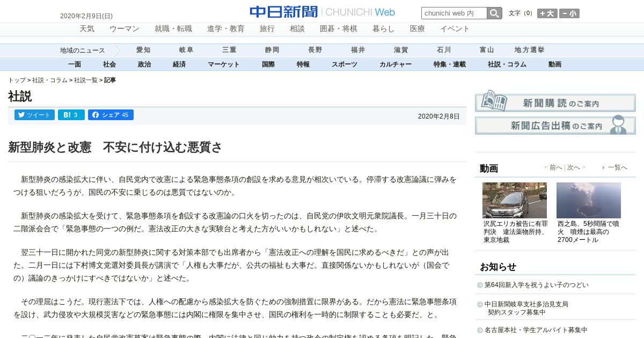Click the chunichi web search field
Image resolution: width=644 pixels, height=338 pixels.
454,13
